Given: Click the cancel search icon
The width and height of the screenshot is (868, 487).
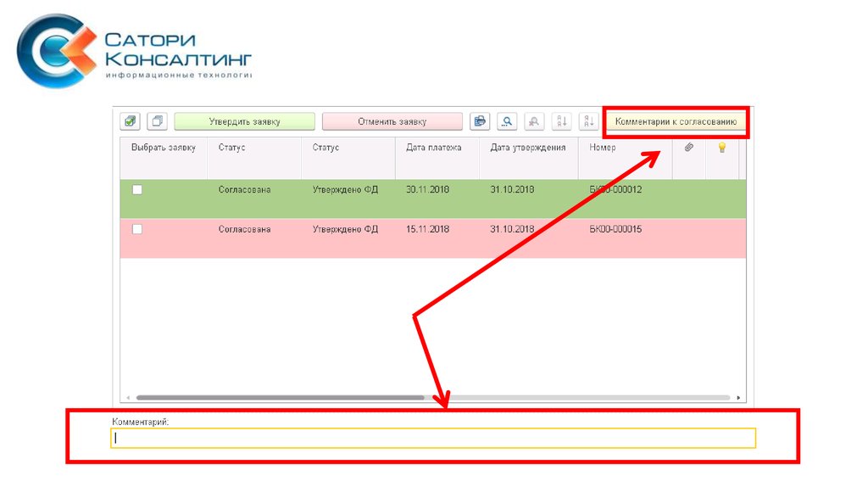Looking at the screenshot, I should (534, 121).
